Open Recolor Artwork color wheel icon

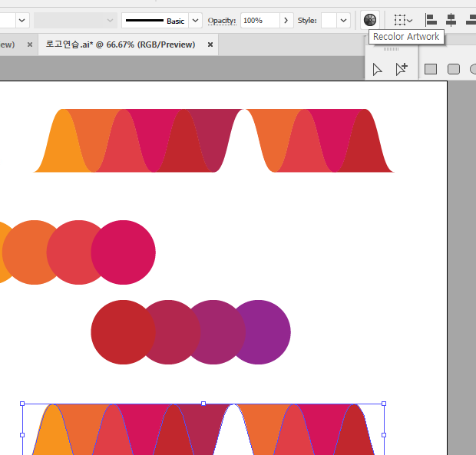click(370, 20)
